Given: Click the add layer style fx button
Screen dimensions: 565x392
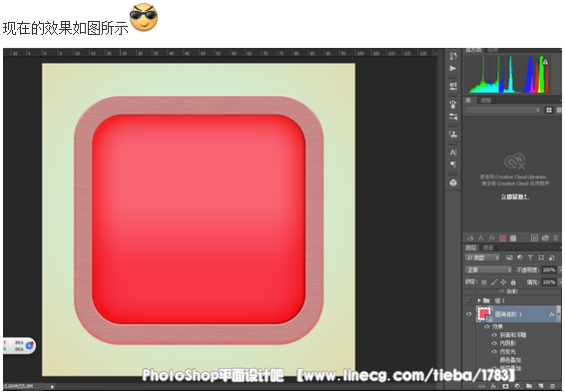Looking at the screenshot, I should pyautogui.click(x=494, y=386).
